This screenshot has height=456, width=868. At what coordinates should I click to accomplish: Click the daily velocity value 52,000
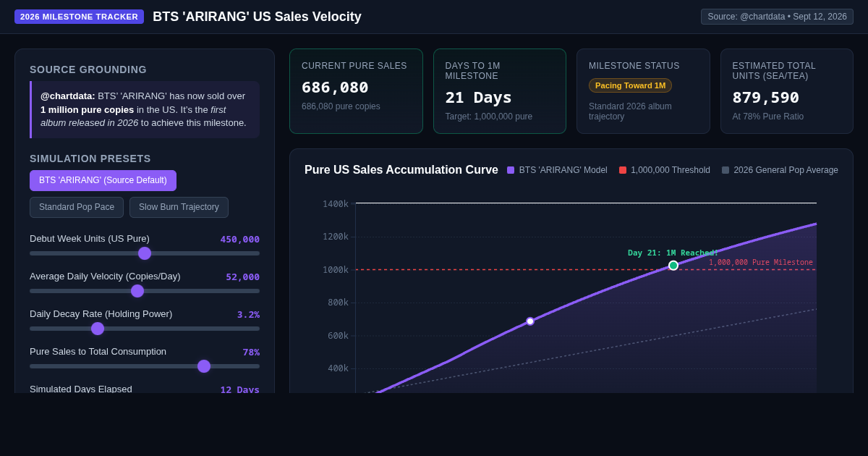[x=242, y=277]
